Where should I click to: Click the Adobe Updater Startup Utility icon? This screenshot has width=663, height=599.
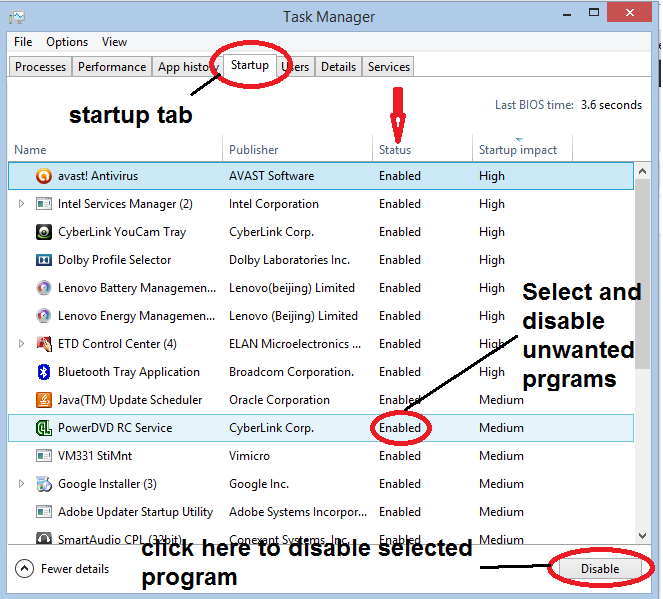44,511
